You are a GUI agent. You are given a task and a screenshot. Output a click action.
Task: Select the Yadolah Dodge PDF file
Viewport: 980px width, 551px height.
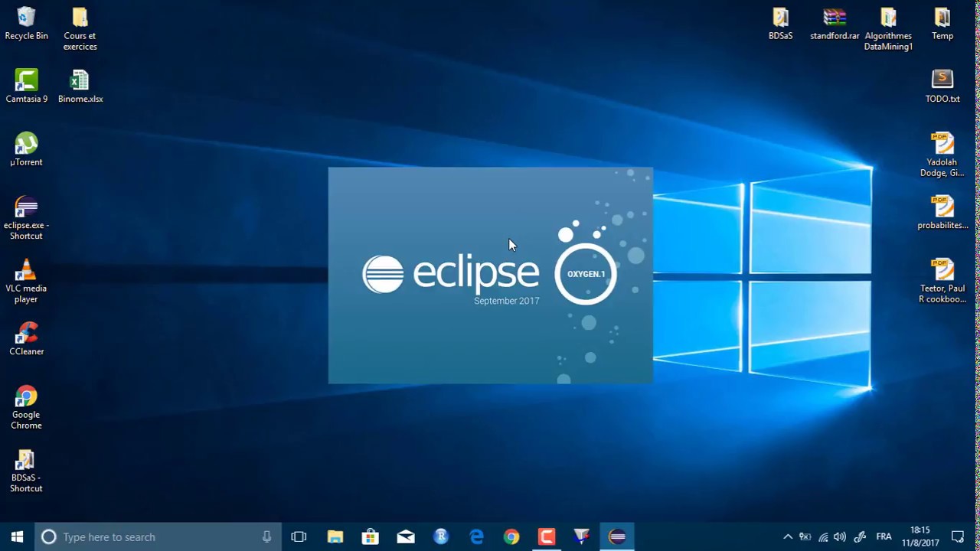coord(942,155)
